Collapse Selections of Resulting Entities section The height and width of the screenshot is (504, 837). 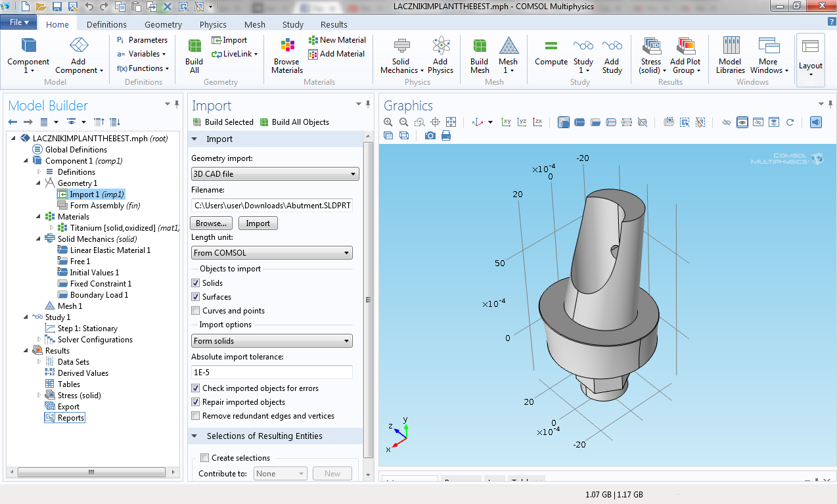coord(195,436)
